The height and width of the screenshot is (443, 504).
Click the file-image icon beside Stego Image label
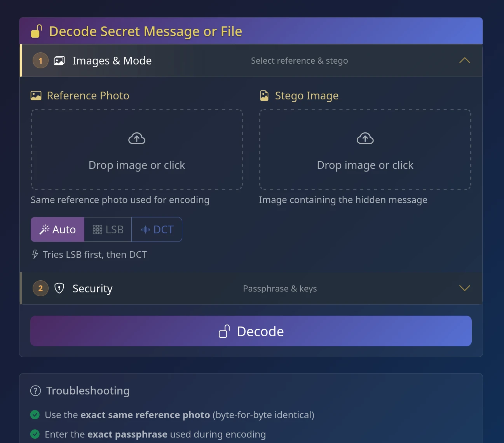pyautogui.click(x=264, y=96)
